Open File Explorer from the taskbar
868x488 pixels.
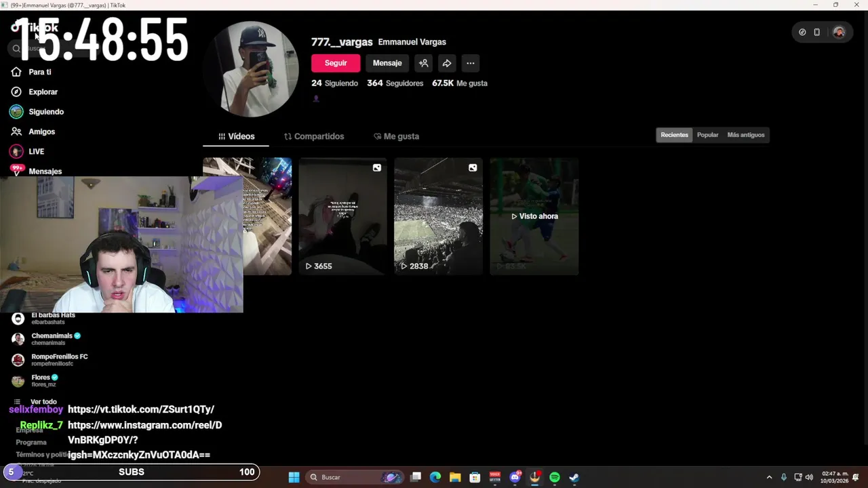pos(455,477)
